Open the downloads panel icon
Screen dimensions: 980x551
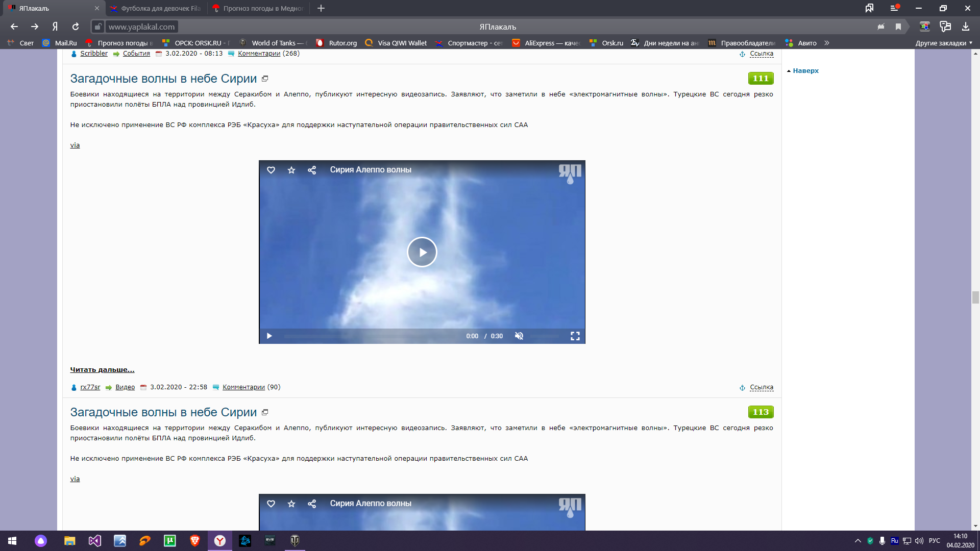click(x=966, y=27)
